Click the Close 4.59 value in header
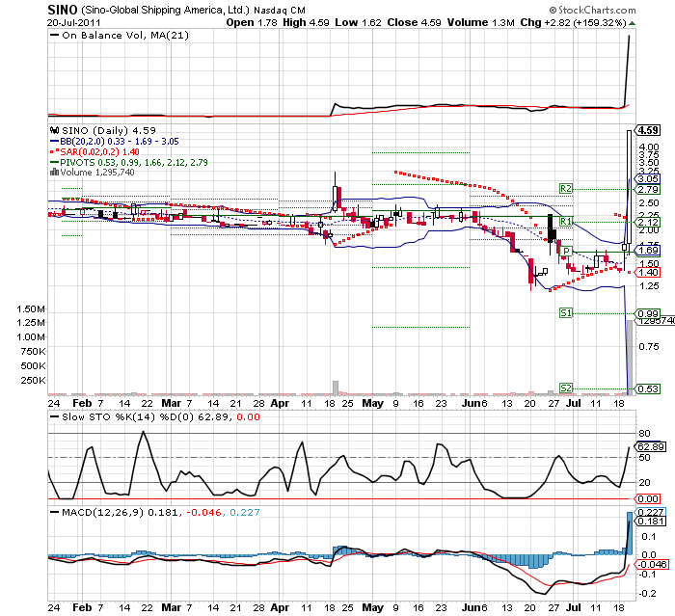Viewport: 675px width, 616px height. 414,23
